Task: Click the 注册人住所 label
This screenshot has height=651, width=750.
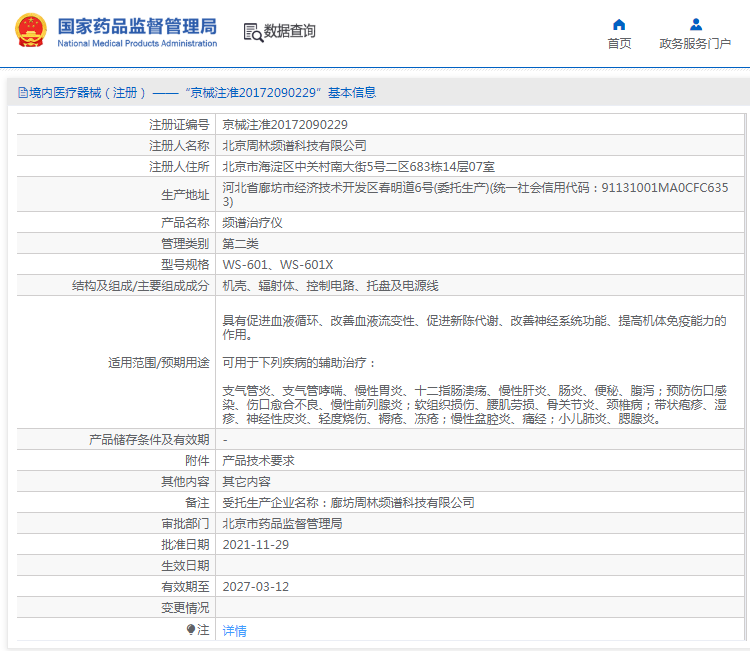Action: [x=179, y=167]
